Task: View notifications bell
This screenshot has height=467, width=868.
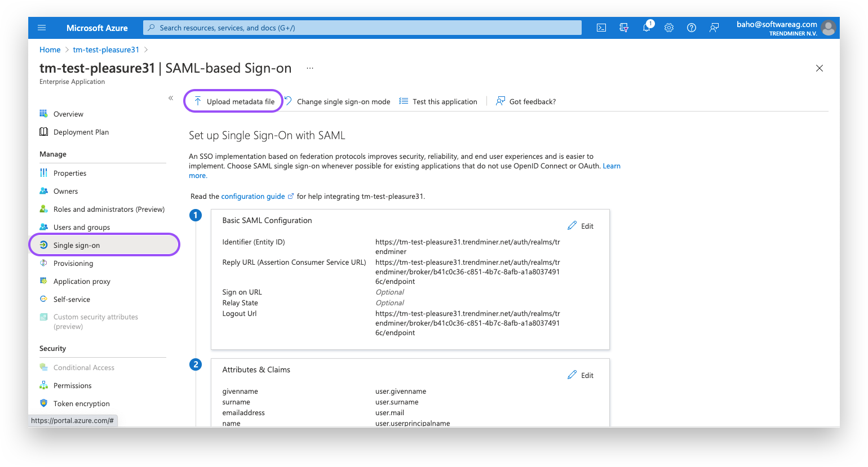Action: click(x=646, y=28)
